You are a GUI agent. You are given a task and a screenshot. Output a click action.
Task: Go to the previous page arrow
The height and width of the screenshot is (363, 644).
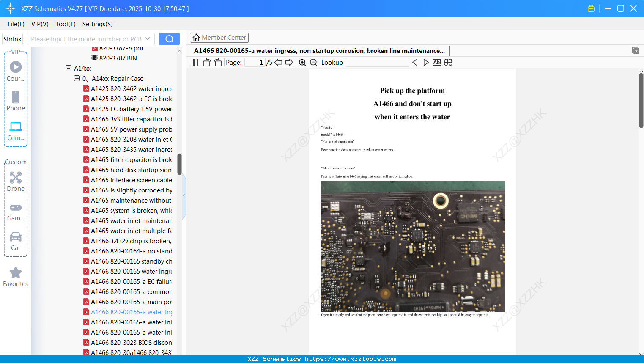point(278,63)
